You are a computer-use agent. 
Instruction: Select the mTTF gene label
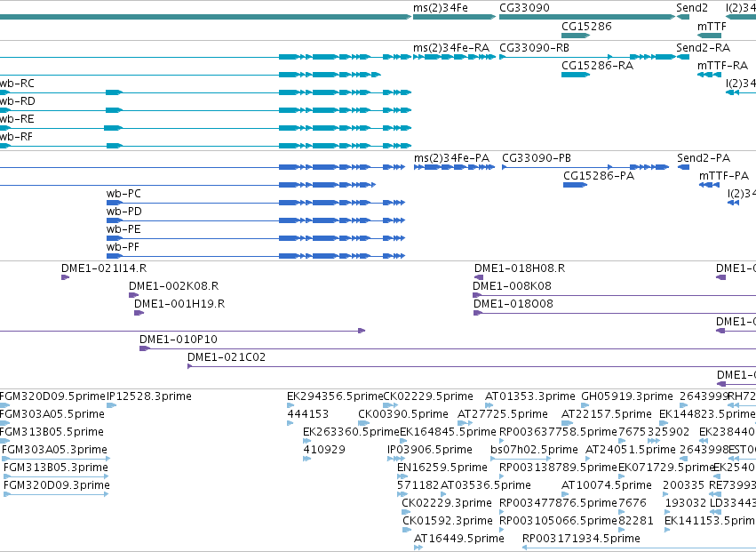point(712,26)
